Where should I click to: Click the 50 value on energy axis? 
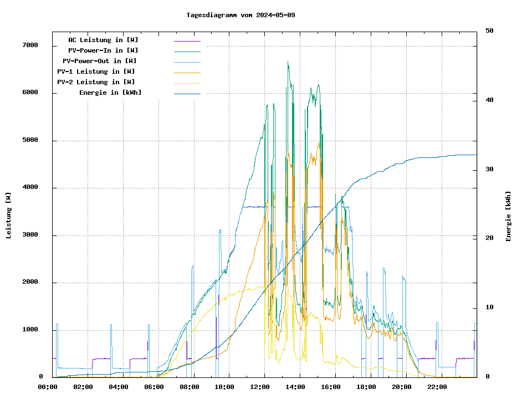489,31
